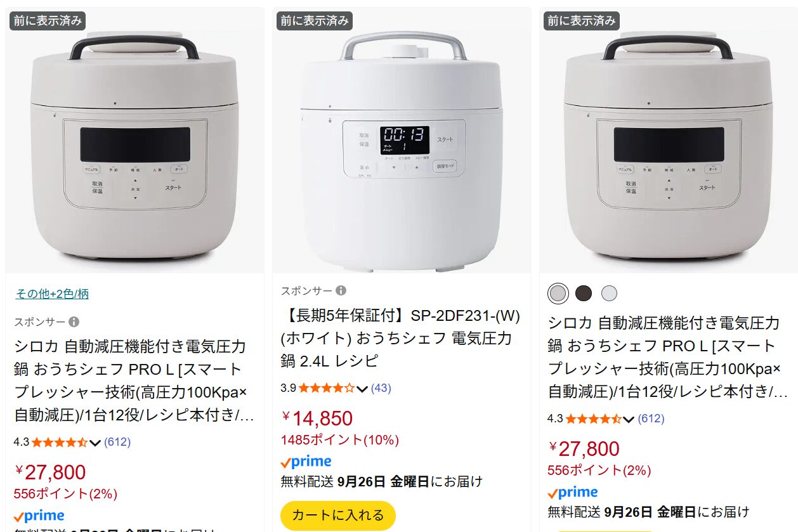Click the prime logo on the first product

(x=39, y=516)
